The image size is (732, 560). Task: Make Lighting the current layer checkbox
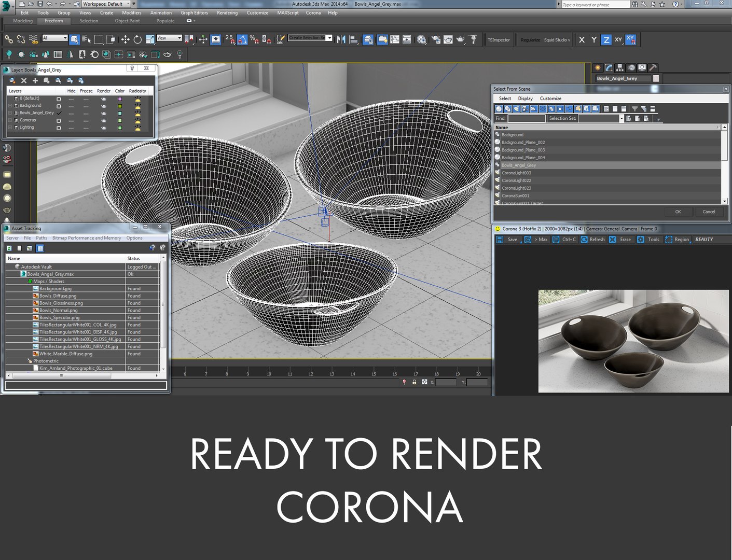point(59,128)
